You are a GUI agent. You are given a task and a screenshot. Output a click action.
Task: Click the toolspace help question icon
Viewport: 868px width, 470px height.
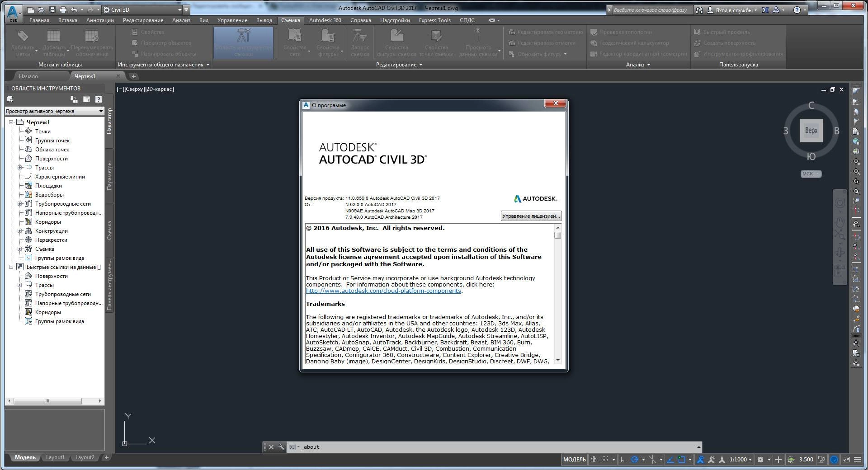pos(99,99)
